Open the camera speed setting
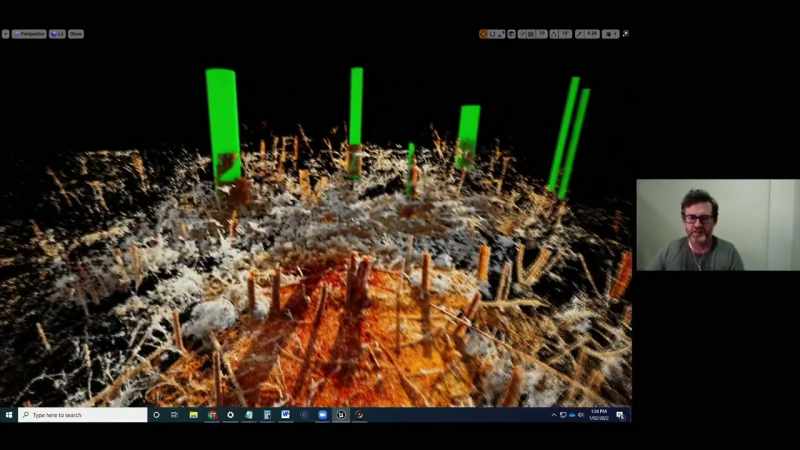This screenshot has width=800, height=450. [610, 34]
